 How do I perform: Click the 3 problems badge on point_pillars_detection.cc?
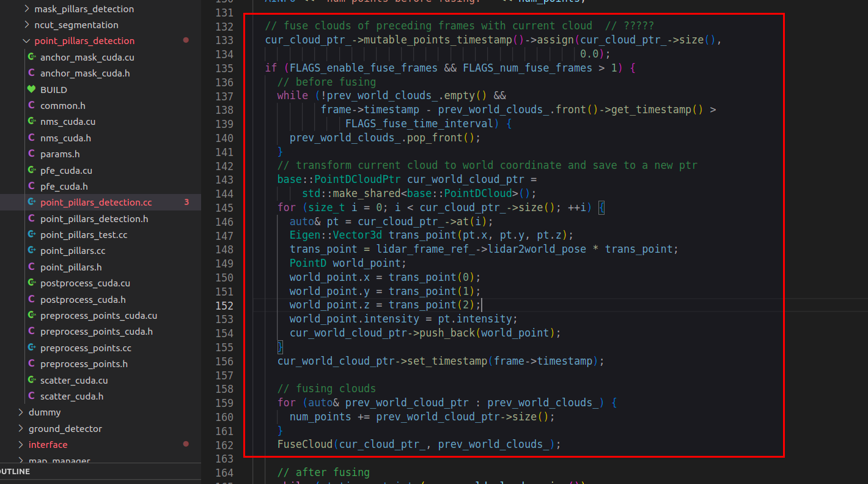(x=186, y=202)
